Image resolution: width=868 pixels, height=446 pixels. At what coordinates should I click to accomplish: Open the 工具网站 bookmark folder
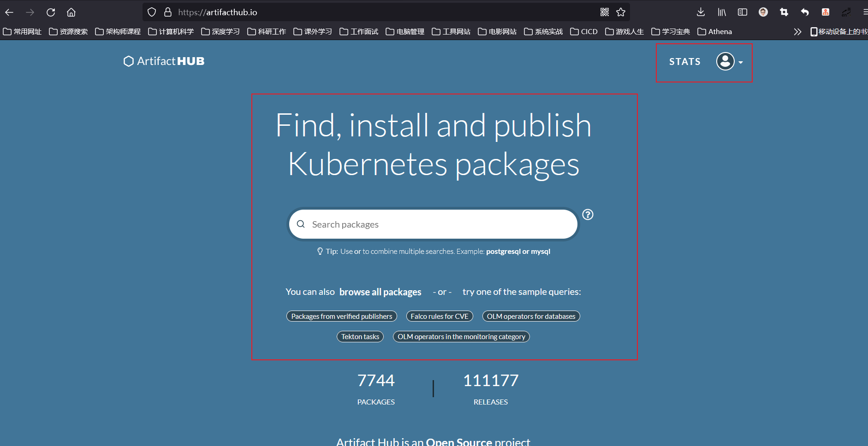(451, 32)
